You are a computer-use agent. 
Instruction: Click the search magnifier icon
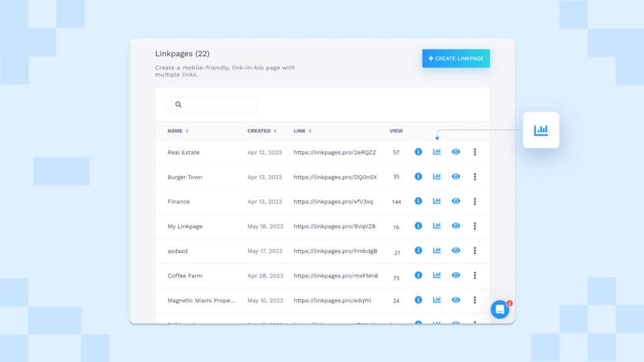tap(179, 104)
